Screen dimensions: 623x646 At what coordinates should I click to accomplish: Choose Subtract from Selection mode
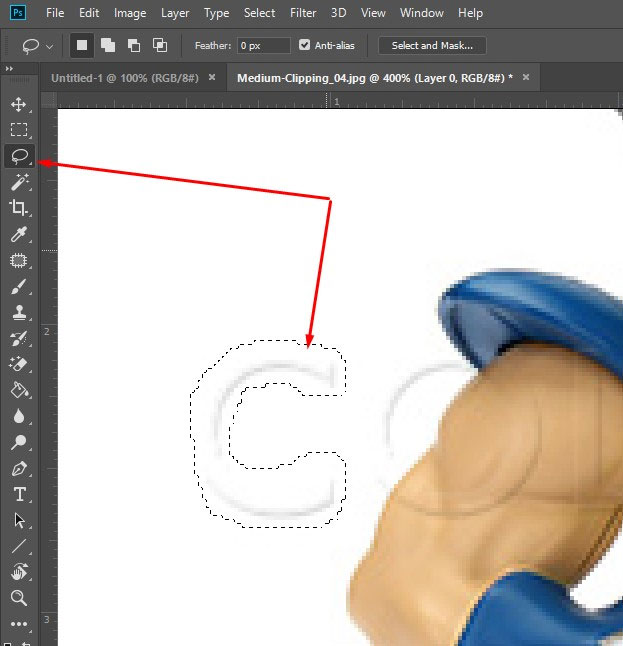point(134,45)
